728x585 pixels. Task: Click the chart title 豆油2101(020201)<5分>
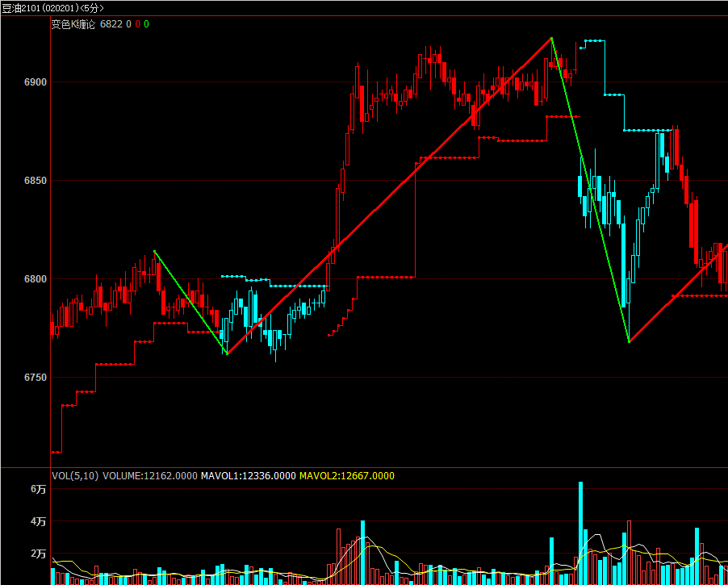click(53, 8)
